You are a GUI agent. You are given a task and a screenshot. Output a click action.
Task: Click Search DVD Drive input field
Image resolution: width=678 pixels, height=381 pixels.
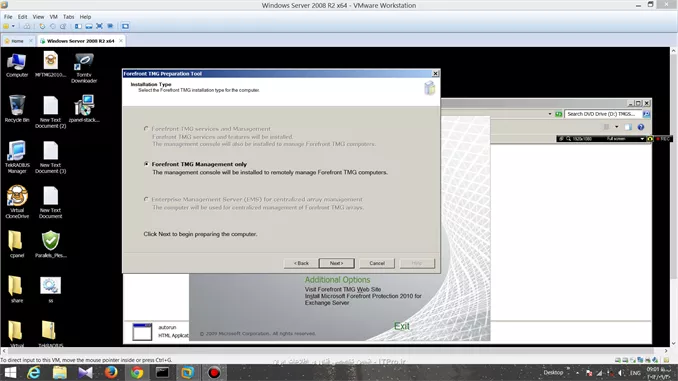(x=603, y=114)
